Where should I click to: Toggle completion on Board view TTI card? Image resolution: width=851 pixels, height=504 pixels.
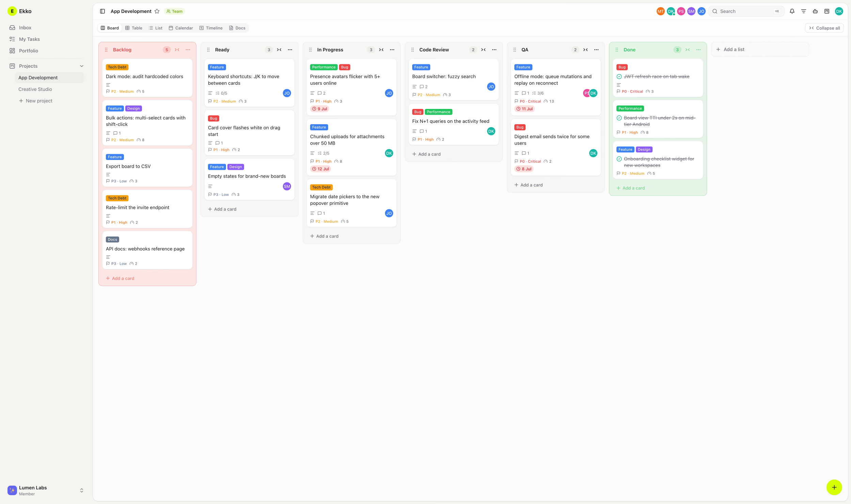[619, 118]
